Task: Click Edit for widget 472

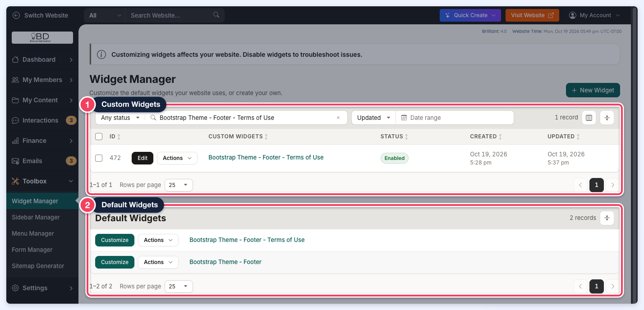Action: 143,158
